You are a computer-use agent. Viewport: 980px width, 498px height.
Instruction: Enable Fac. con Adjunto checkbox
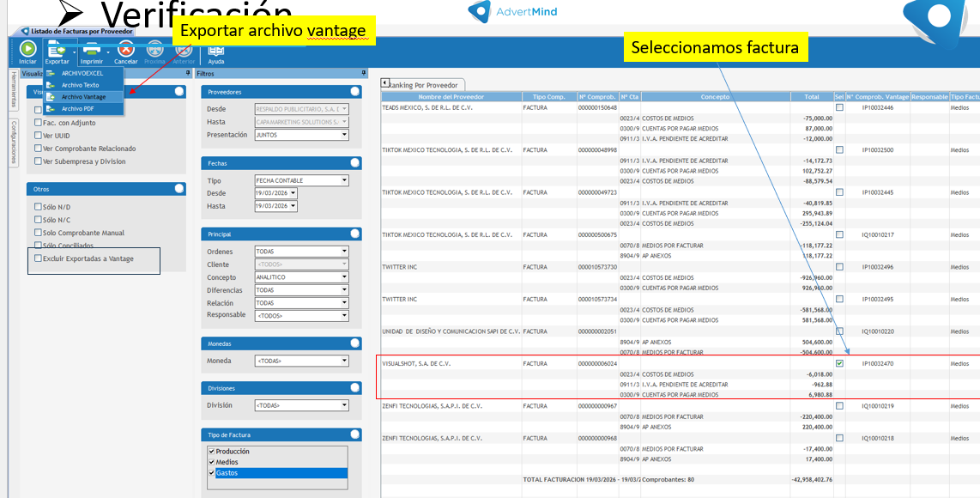pyautogui.click(x=38, y=123)
